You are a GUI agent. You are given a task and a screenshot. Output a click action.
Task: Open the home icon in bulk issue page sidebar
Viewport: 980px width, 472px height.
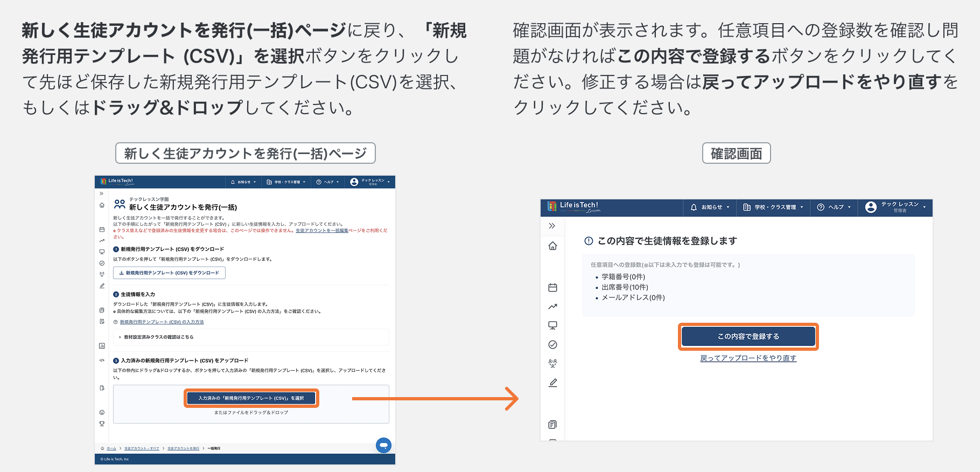click(x=102, y=205)
